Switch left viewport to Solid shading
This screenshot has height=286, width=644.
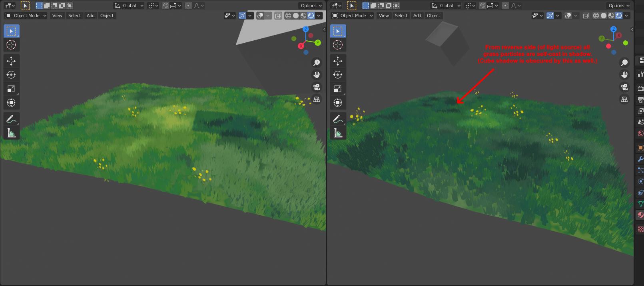click(296, 16)
